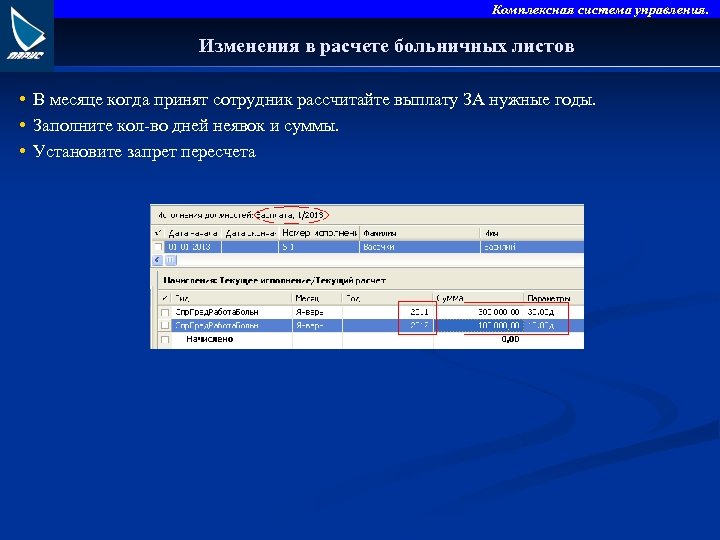Click the Начислено total label

pos(210,339)
